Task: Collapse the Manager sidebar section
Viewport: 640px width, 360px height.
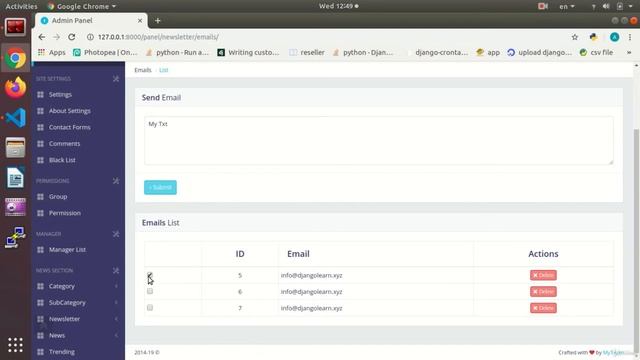Action: (116, 234)
